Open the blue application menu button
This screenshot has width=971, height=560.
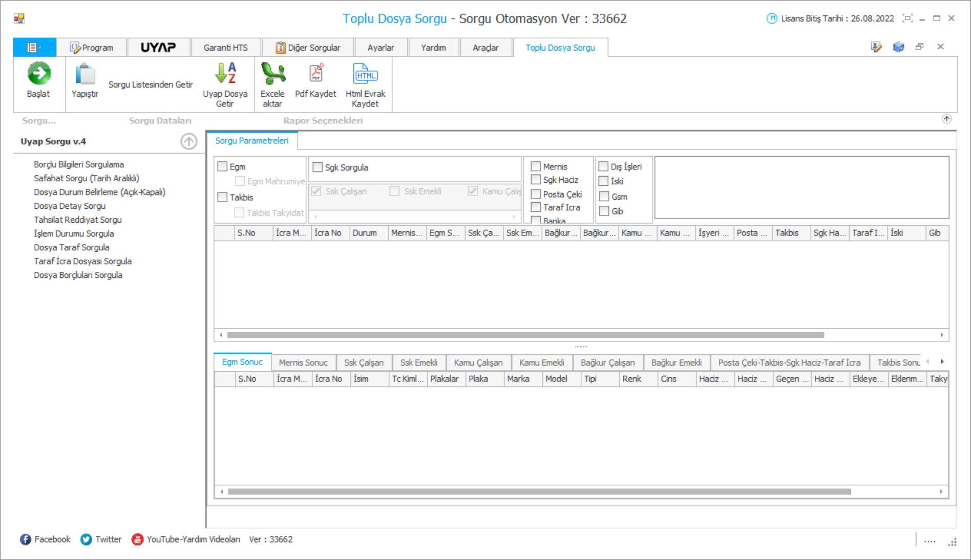pyautogui.click(x=34, y=48)
